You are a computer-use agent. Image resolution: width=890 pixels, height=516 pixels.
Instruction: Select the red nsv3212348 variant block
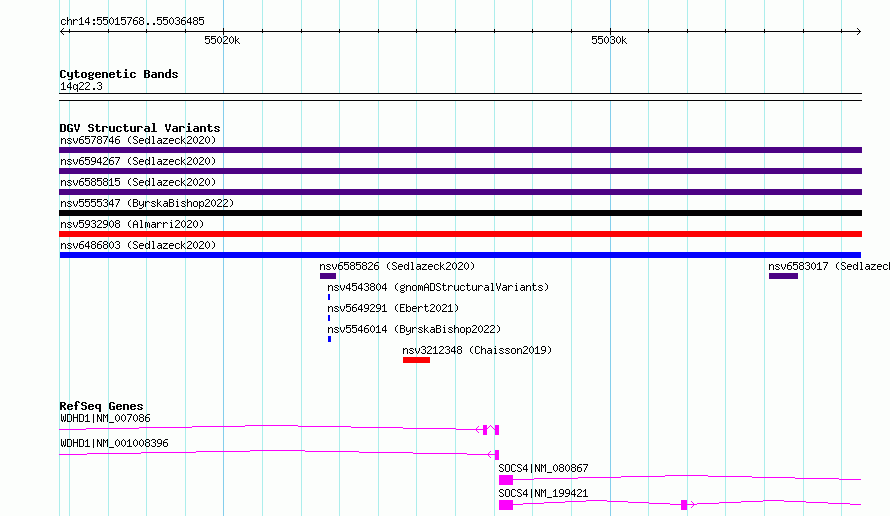click(416, 360)
